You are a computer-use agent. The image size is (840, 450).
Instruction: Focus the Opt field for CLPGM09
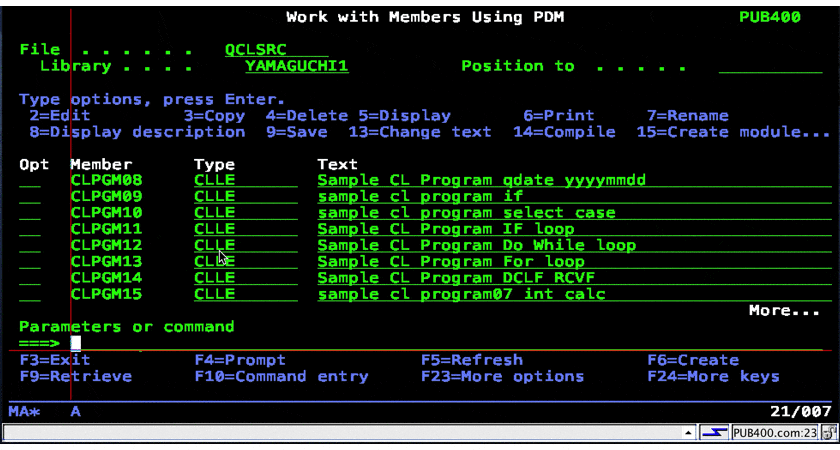(x=30, y=197)
